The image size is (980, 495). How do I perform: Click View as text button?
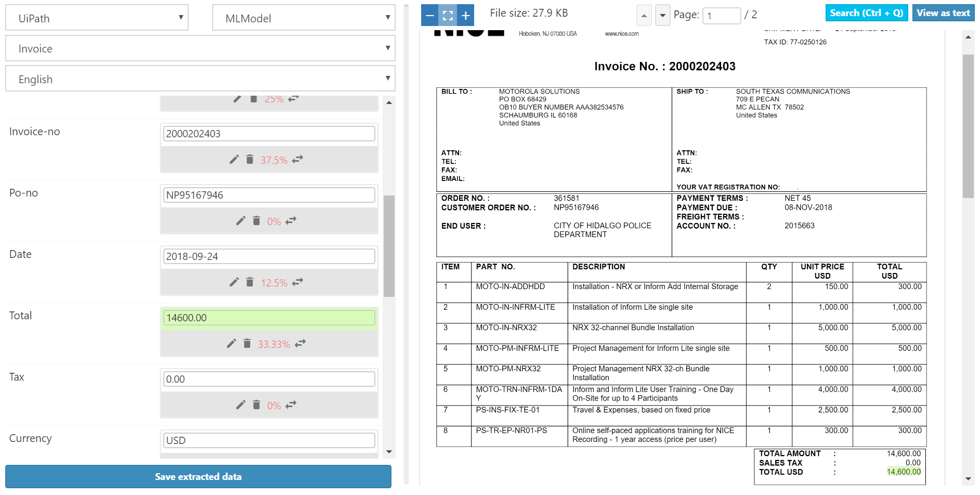tap(944, 13)
